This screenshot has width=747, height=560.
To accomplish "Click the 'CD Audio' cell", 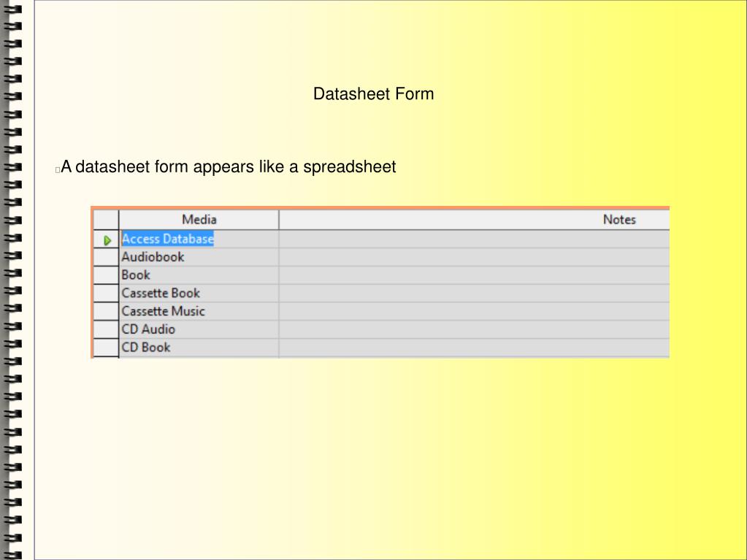I will [199, 329].
